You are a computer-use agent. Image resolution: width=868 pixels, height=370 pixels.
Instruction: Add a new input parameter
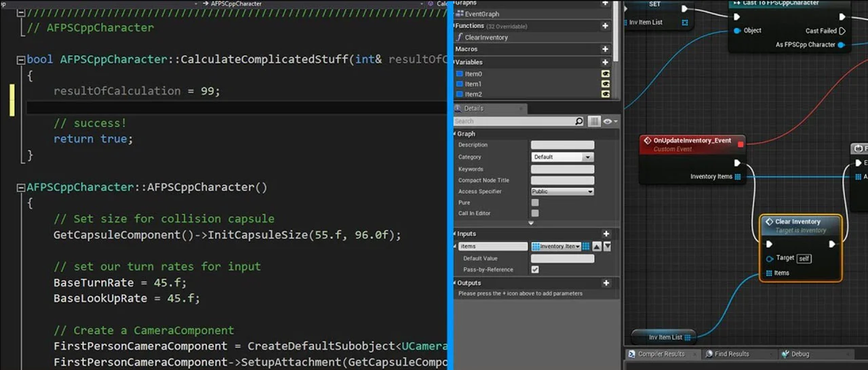click(606, 234)
